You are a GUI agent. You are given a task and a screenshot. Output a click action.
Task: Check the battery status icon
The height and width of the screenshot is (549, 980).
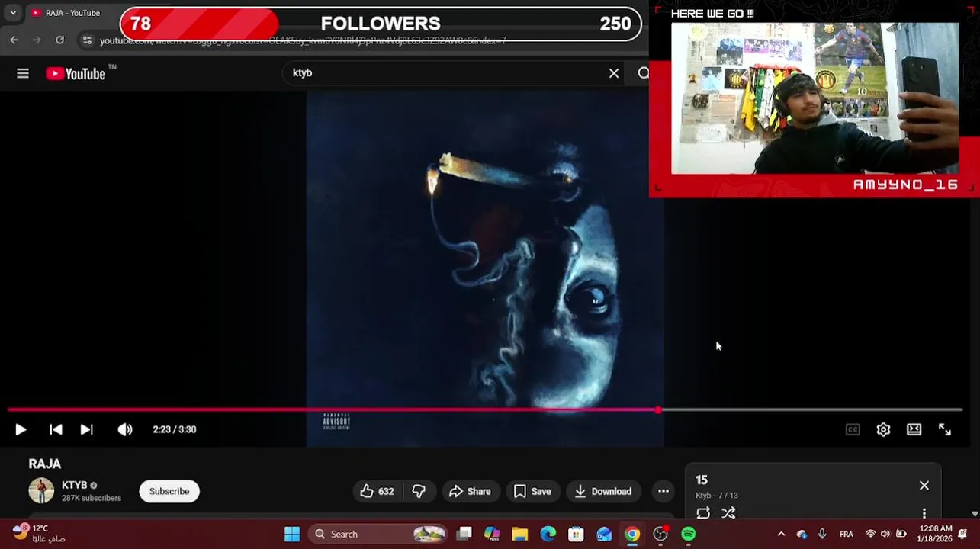click(x=901, y=535)
